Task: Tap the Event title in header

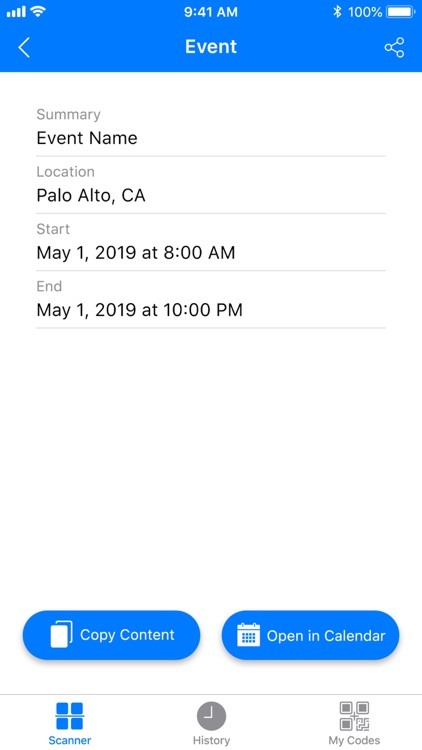Action: [211, 47]
